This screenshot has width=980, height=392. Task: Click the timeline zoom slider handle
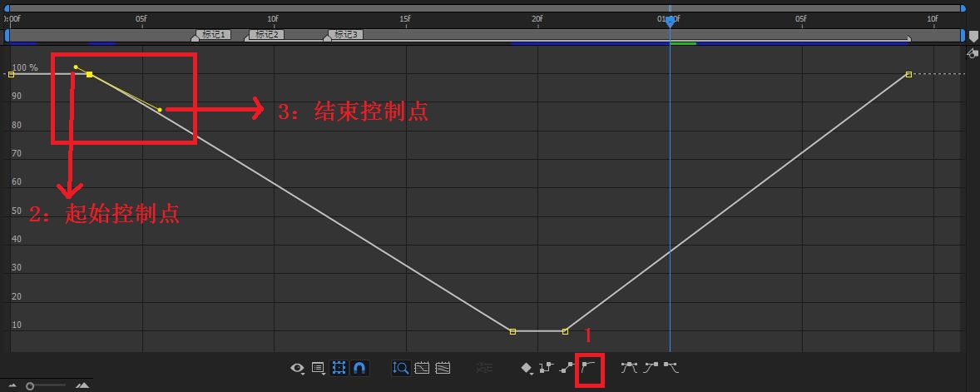(x=29, y=386)
